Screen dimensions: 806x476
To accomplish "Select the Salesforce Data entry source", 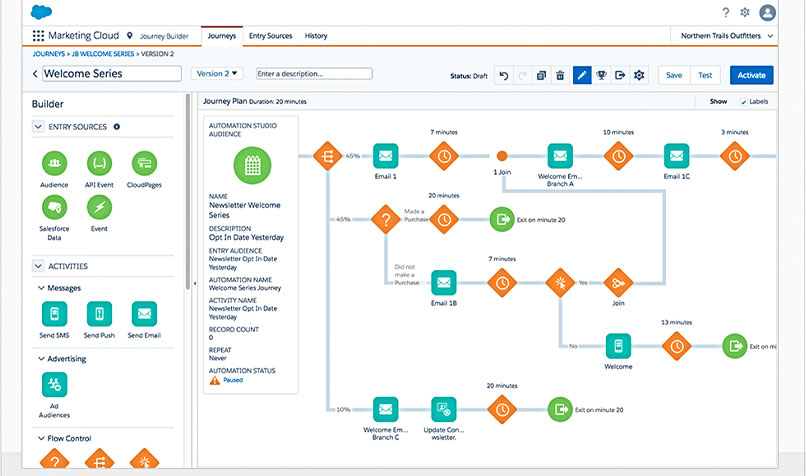I will (x=54, y=208).
